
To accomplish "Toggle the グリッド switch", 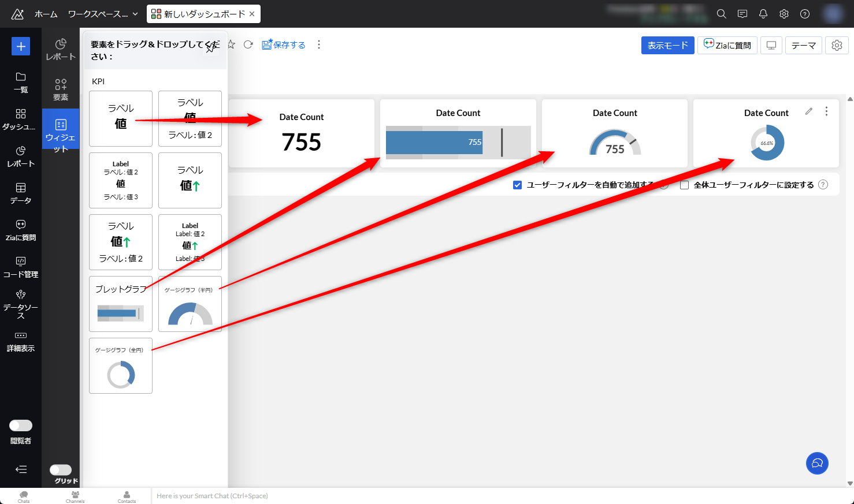I will [x=61, y=470].
